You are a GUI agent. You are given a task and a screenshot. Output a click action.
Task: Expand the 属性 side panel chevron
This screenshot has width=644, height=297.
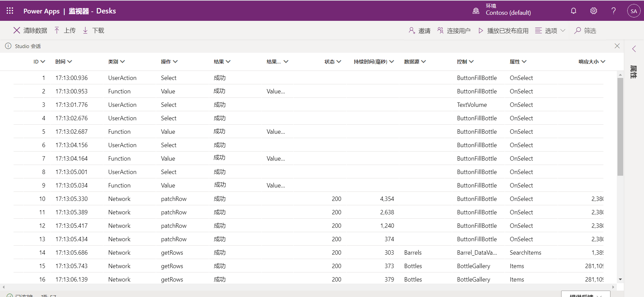click(x=634, y=49)
